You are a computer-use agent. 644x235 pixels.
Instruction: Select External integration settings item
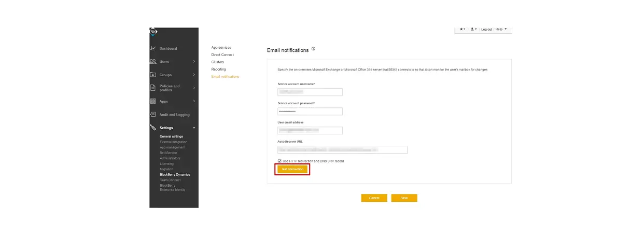(x=174, y=142)
